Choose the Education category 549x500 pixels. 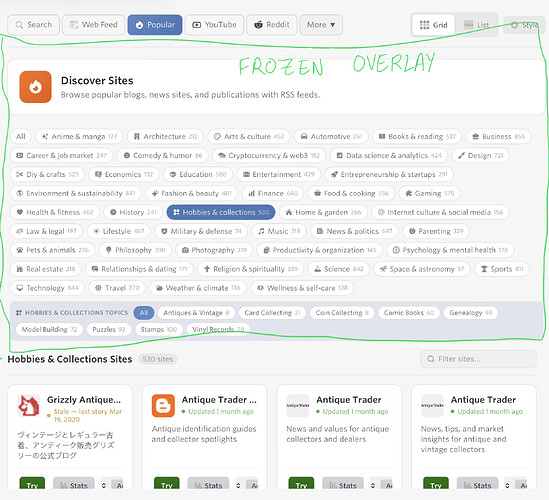(x=198, y=174)
